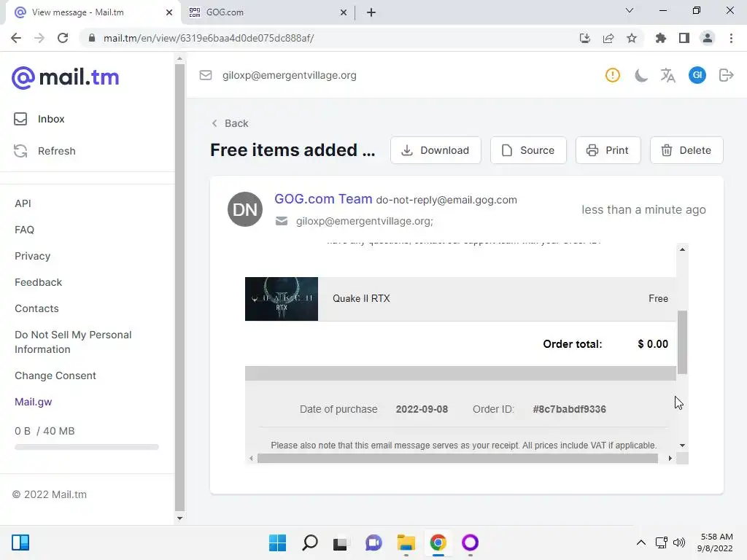Open the Chrome three-dot menu
747x560 pixels.
tap(731, 38)
